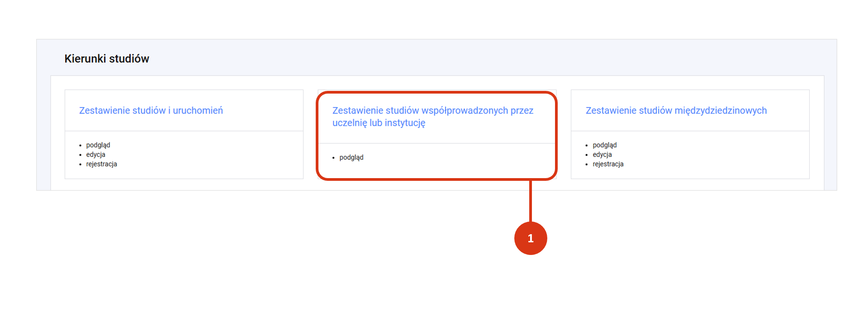The height and width of the screenshot is (316, 868).
Task: Click bullet next to rejestracja in międzydziedzinowych card
Action: (x=587, y=165)
